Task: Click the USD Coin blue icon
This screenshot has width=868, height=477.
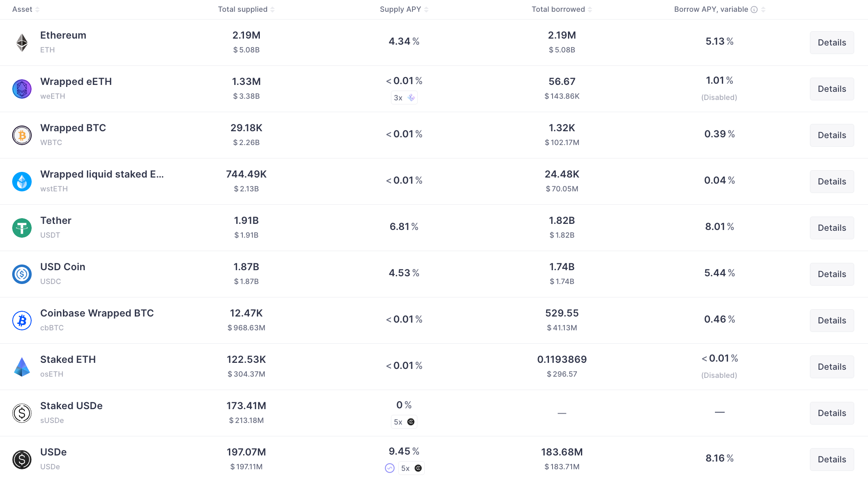Action: click(22, 274)
